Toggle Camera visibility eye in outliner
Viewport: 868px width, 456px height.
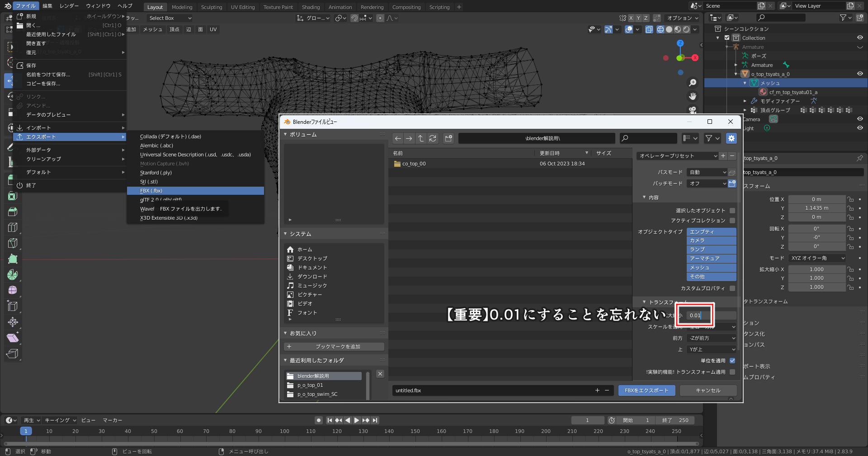pyautogui.click(x=860, y=119)
